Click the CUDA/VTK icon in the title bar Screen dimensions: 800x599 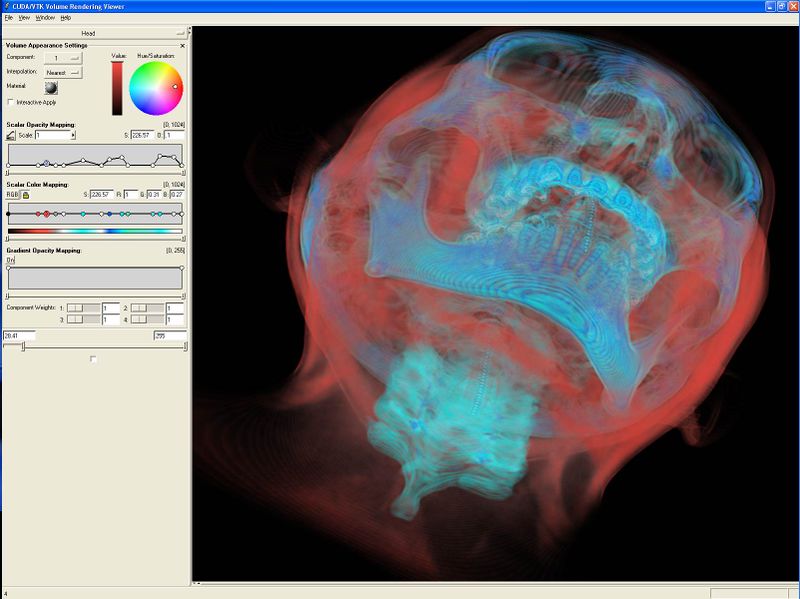pos(8,9)
